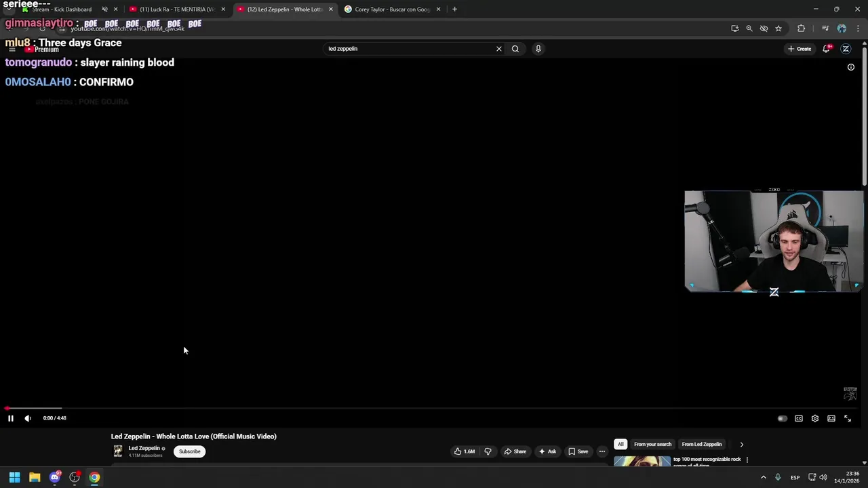The height and width of the screenshot is (488, 868).
Task: Go to YouTube Premium home logo
Action: click(42, 49)
